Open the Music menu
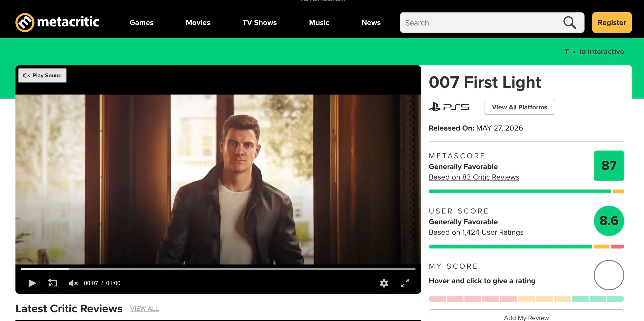This screenshot has width=644, height=321. click(319, 23)
